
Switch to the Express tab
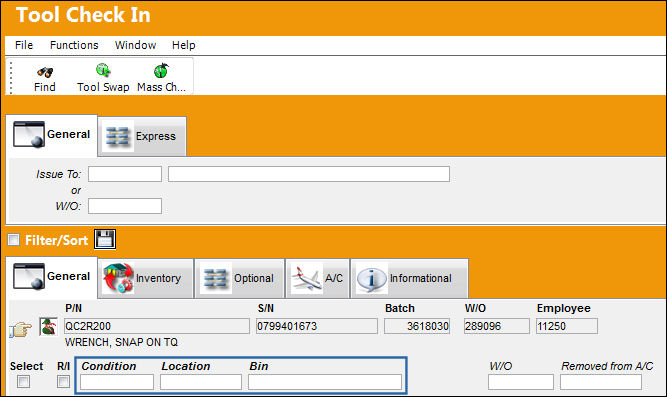pyautogui.click(x=143, y=136)
